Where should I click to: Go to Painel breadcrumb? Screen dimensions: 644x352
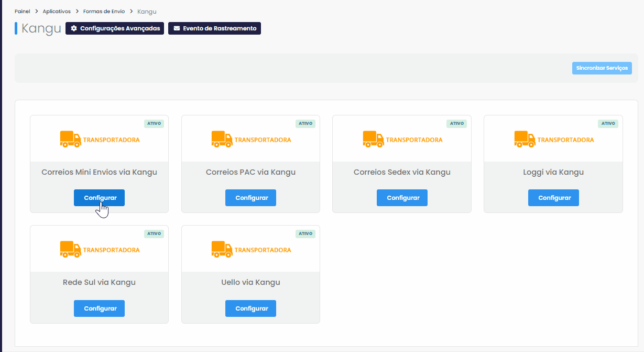point(23,11)
